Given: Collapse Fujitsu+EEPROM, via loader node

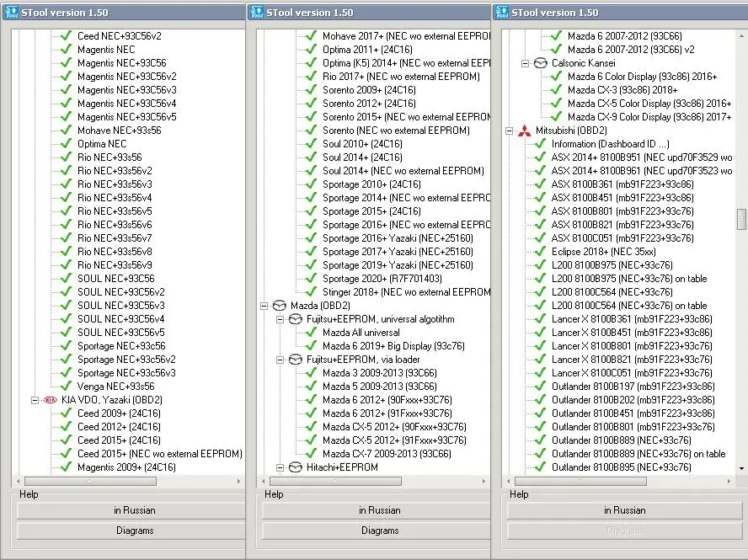Looking at the screenshot, I should [280, 360].
